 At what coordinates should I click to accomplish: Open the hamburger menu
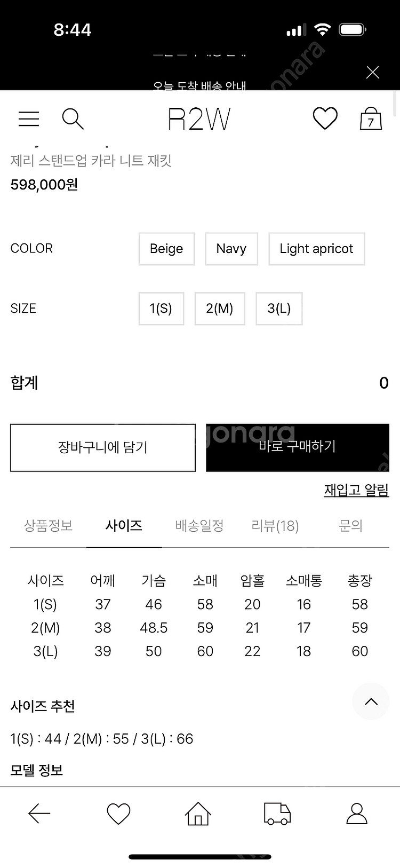tap(29, 119)
